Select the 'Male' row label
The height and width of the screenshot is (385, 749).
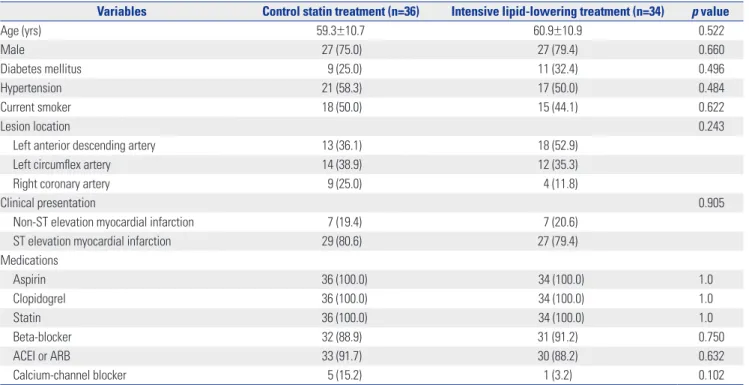[12, 50]
